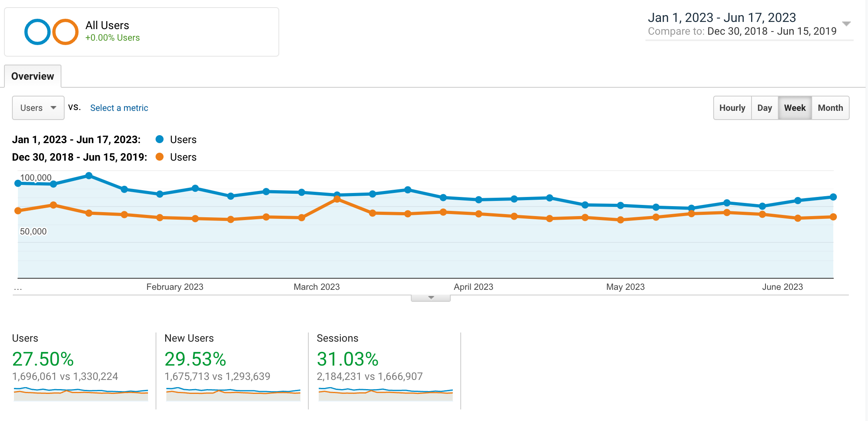Click the highest blue data point in January

tap(89, 176)
